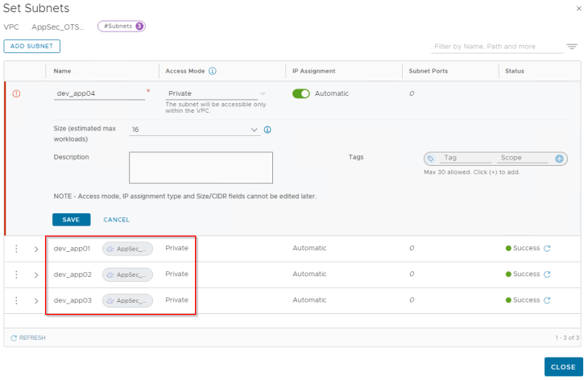The height and width of the screenshot is (380, 588).
Task: Click the 1 - 3 of 3 pagination text
Action: click(x=567, y=337)
